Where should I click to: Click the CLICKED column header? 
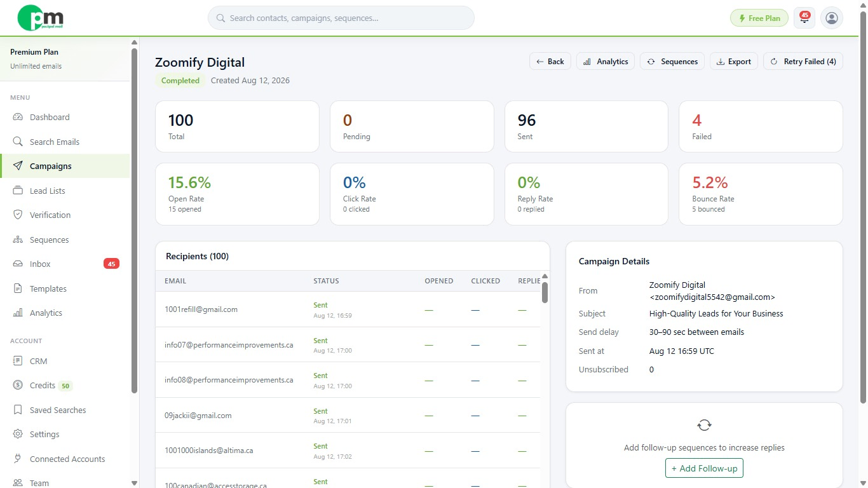tap(485, 281)
